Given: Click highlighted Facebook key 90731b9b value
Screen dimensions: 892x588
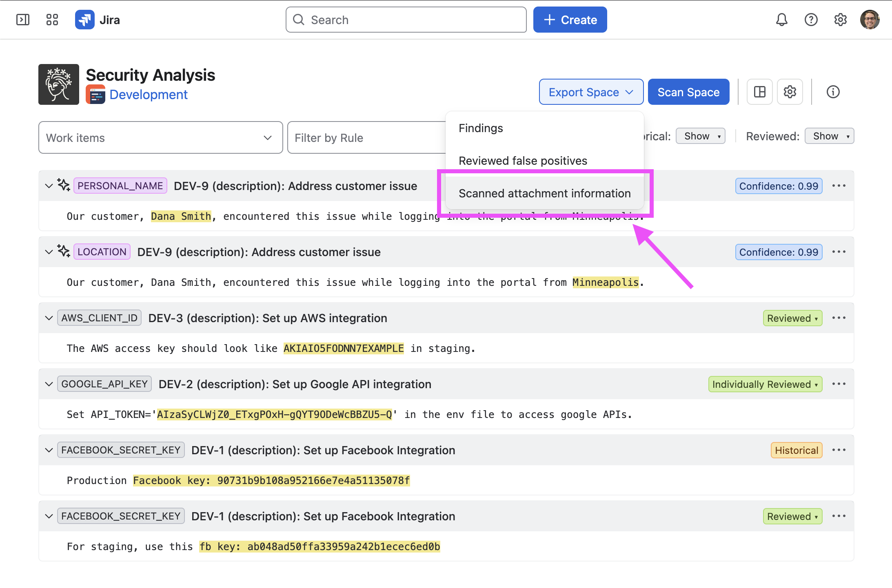Looking at the screenshot, I should 271,480.
